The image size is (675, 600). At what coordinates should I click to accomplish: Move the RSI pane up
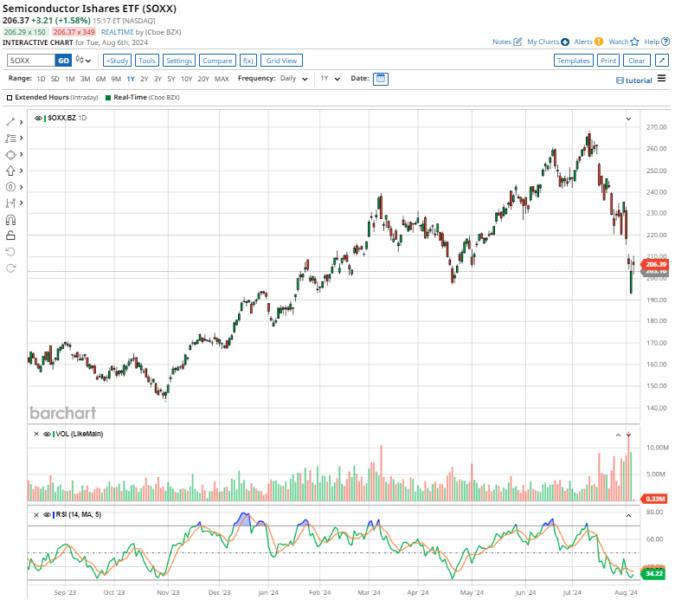click(629, 515)
